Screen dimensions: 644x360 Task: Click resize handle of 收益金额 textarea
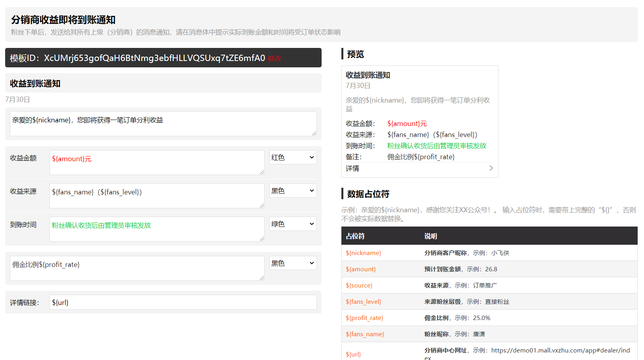(x=262, y=172)
